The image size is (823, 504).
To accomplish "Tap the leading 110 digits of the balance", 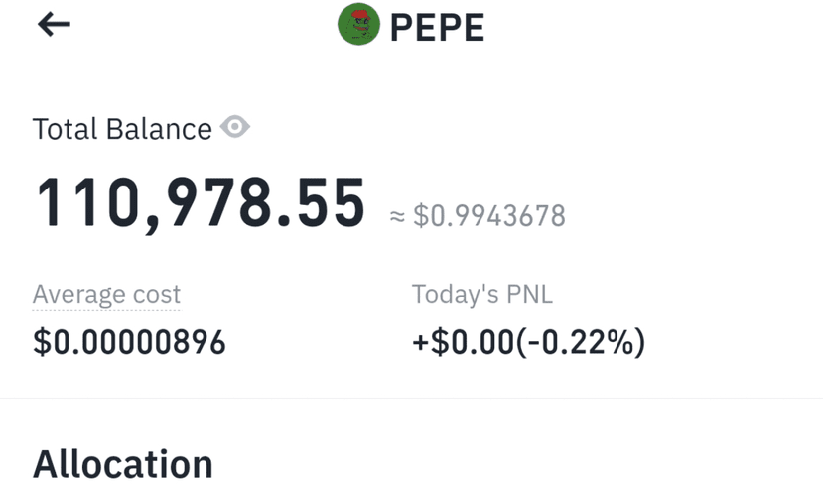I will pyautogui.click(x=87, y=203).
